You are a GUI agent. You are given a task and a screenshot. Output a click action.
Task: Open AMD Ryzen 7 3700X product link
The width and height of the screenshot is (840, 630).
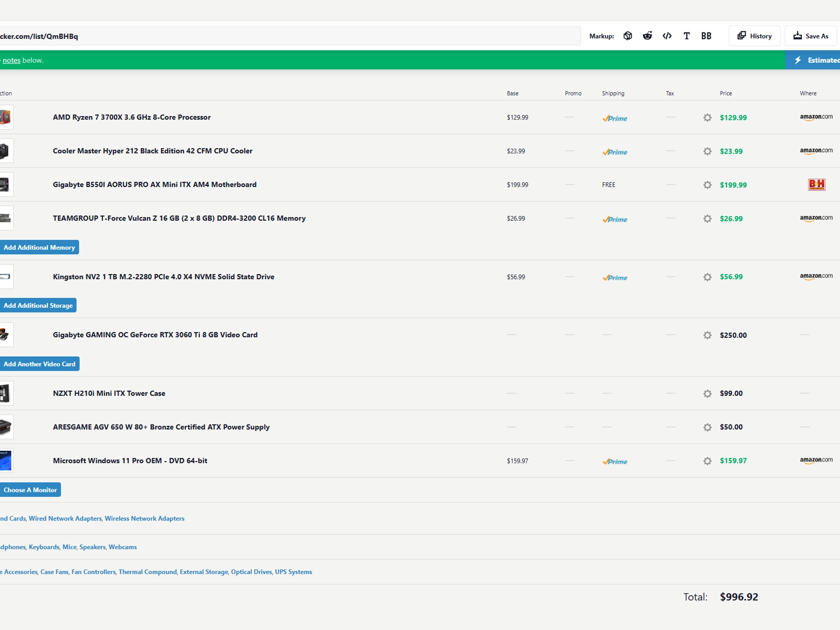(x=132, y=117)
